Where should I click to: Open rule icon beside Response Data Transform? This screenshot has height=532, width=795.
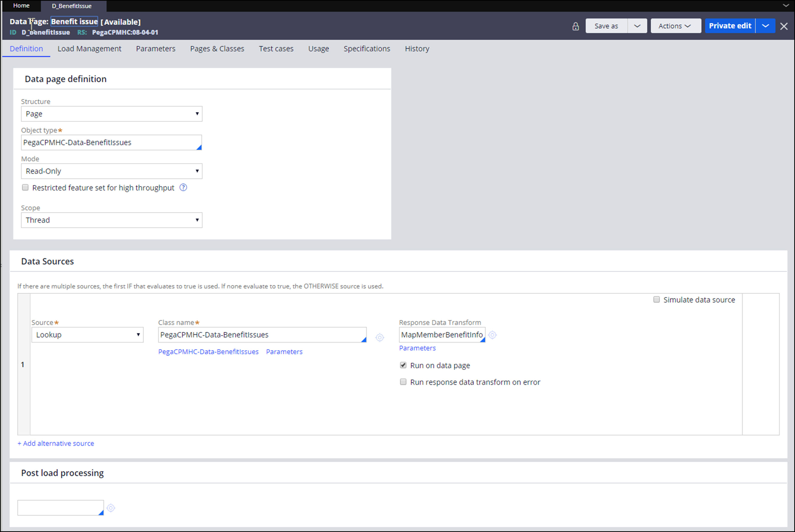(x=492, y=335)
